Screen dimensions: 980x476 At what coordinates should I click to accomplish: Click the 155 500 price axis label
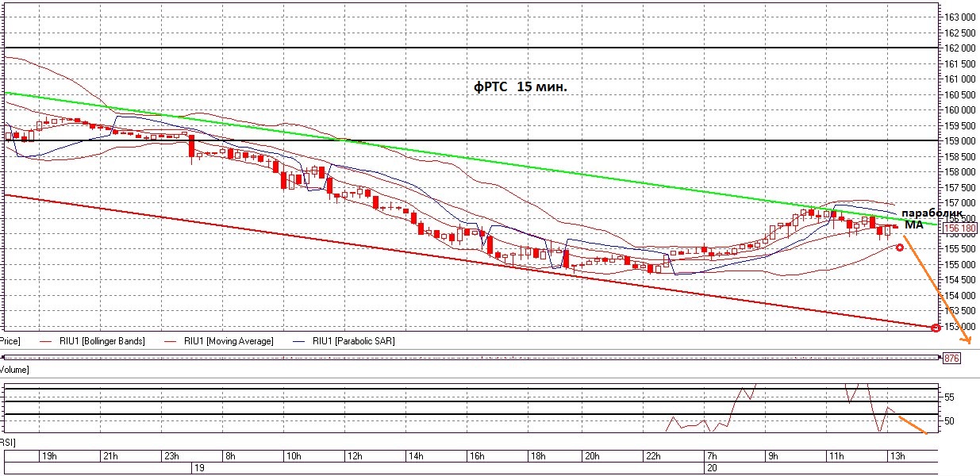tap(960, 249)
